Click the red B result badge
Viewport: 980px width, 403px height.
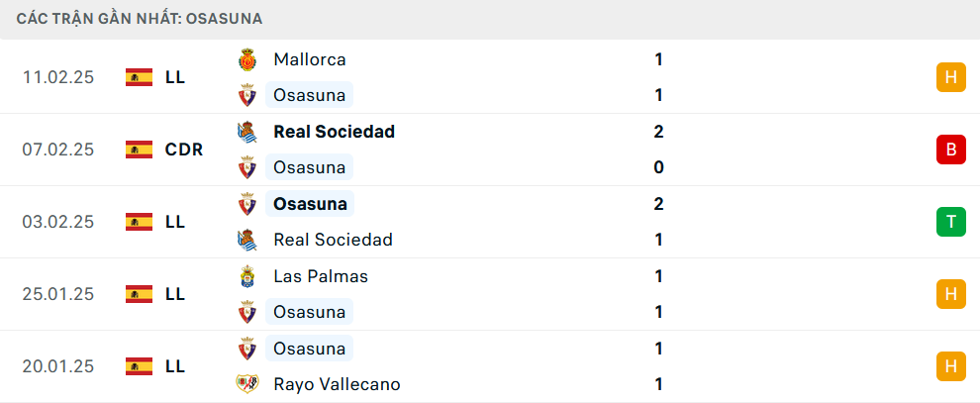[950, 150]
